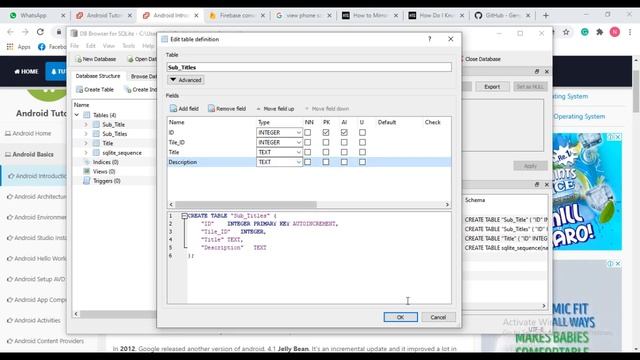Click scroll right arrow of fields table
The width and height of the screenshot is (640, 360).
447,204
